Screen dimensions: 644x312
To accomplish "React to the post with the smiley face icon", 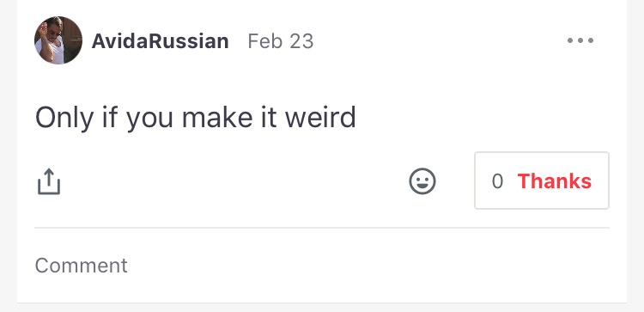I will point(422,180).
